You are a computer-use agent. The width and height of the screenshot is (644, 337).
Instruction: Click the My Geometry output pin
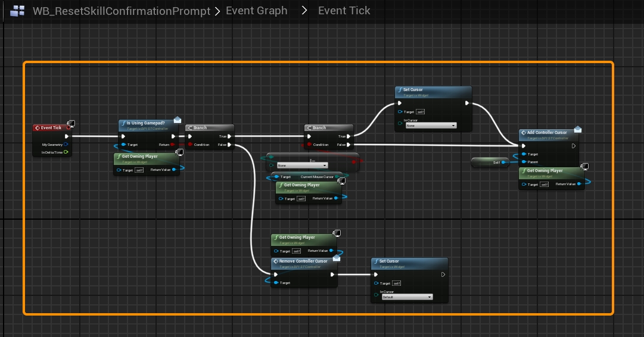pyautogui.click(x=66, y=144)
